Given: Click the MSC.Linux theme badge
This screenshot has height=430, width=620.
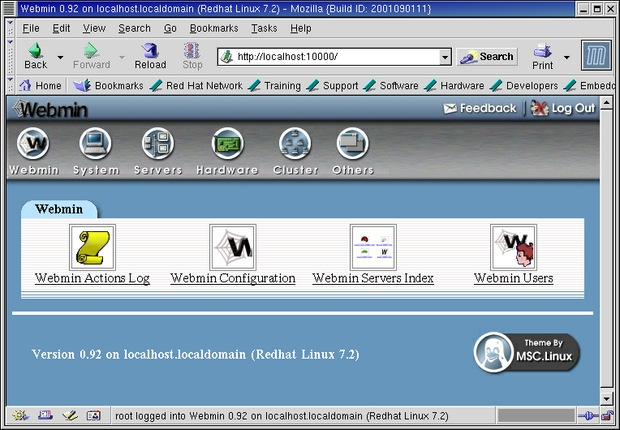Looking at the screenshot, I should pos(526,352).
